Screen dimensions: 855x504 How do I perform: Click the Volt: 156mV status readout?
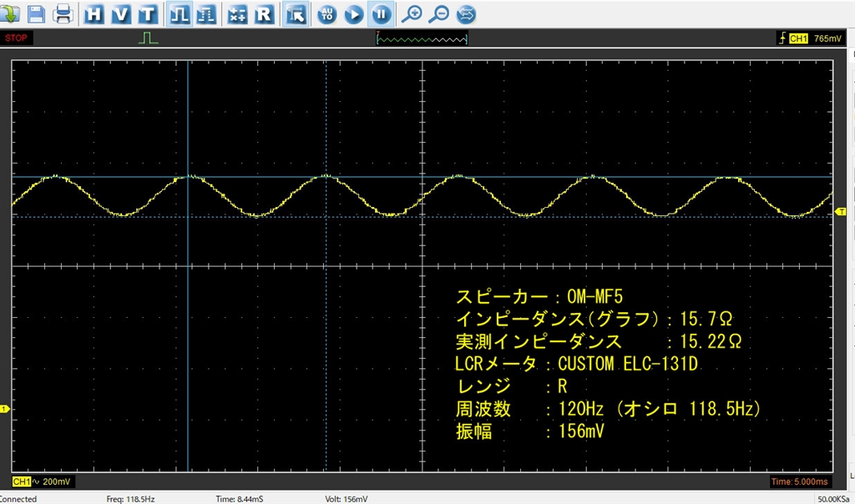347,499
